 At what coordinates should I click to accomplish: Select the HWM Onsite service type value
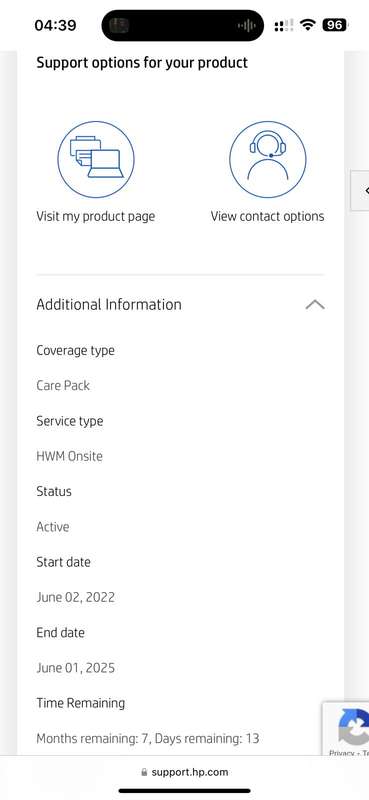[x=69, y=456]
